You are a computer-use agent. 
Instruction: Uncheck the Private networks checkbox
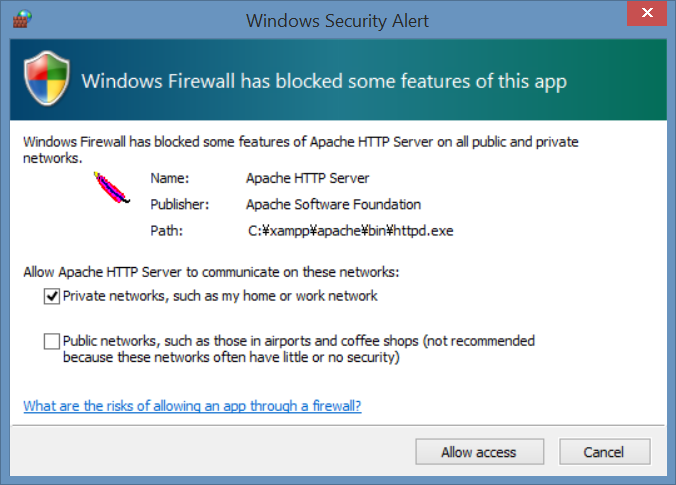tap(52, 296)
